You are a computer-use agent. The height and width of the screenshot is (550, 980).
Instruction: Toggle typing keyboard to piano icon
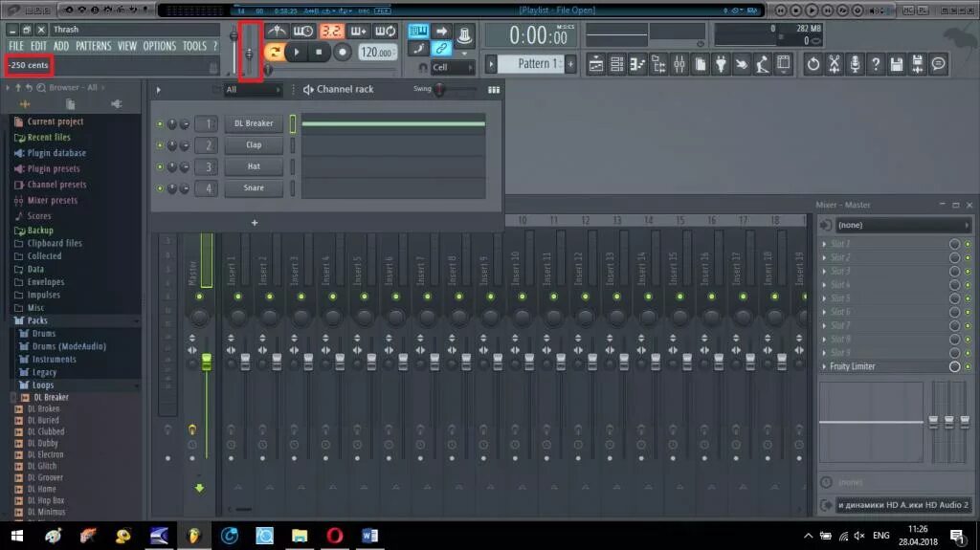[418, 32]
